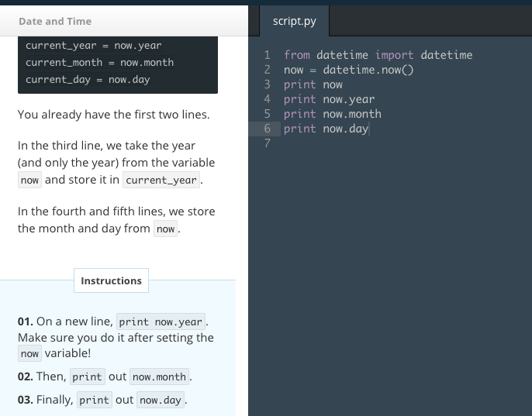Switch to the script.py tab
Viewport: 532px width, 416px height.
point(294,21)
